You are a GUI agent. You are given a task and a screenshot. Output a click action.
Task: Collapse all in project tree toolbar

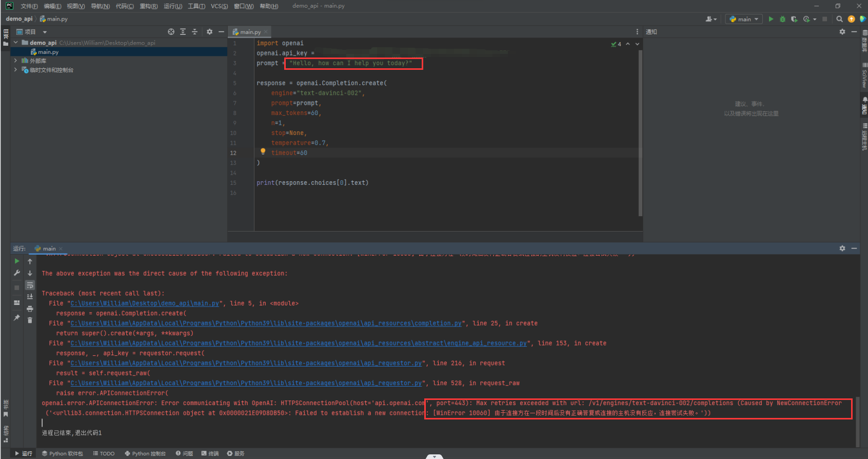[194, 32]
